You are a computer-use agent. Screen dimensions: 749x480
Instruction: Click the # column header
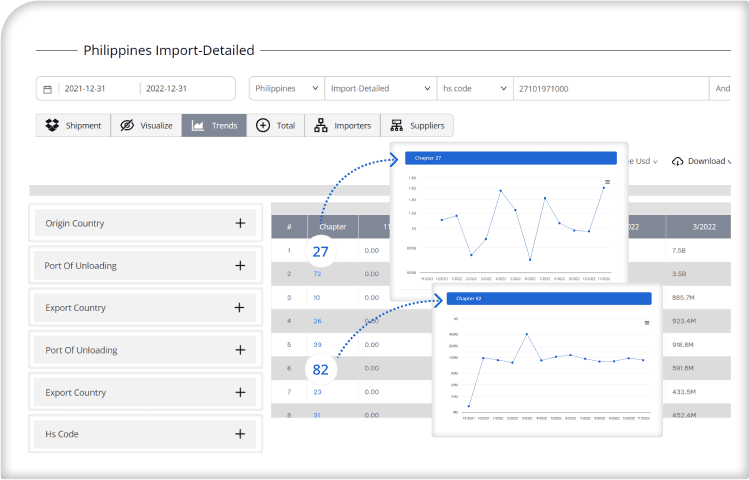click(289, 227)
